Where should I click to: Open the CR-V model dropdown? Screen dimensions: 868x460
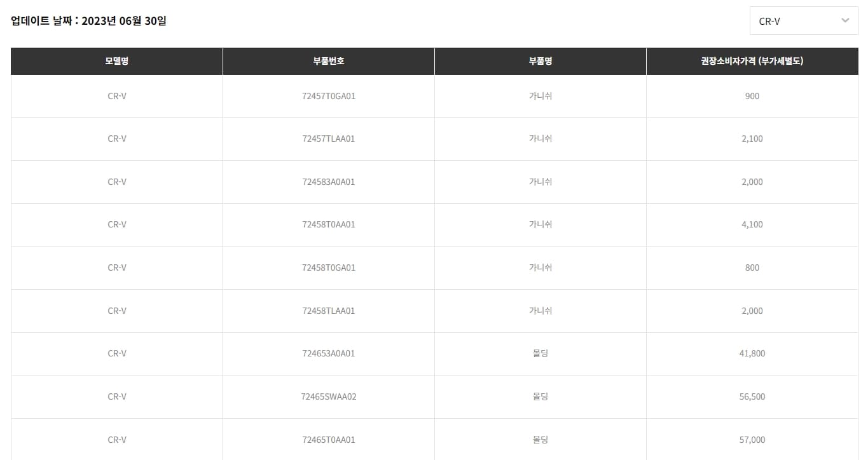click(x=804, y=21)
